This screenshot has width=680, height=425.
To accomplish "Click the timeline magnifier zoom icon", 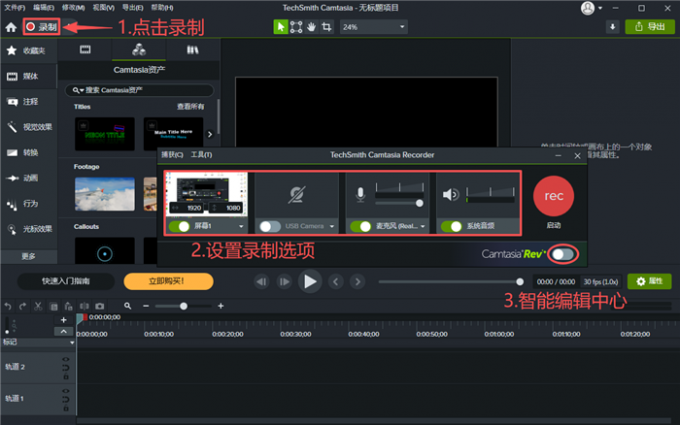I will (128, 306).
